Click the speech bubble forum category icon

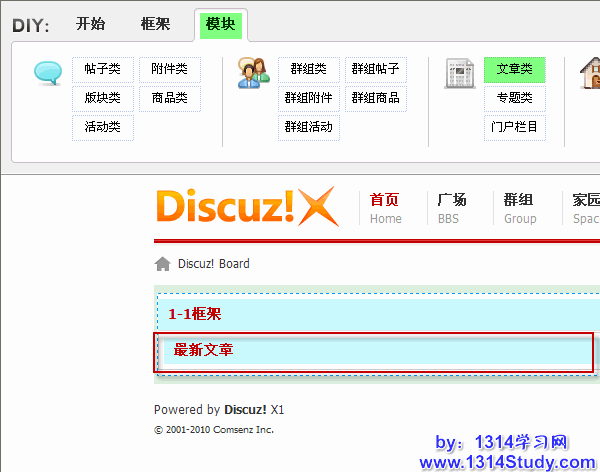pyautogui.click(x=48, y=72)
